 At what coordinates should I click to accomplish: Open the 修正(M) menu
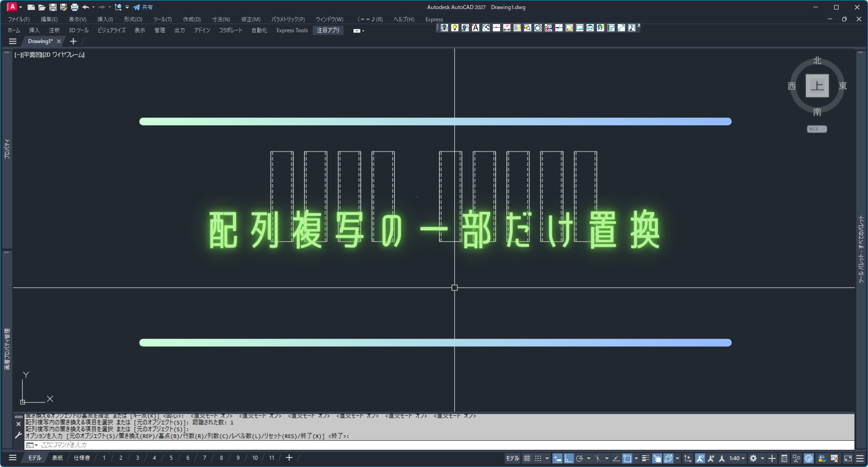250,19
